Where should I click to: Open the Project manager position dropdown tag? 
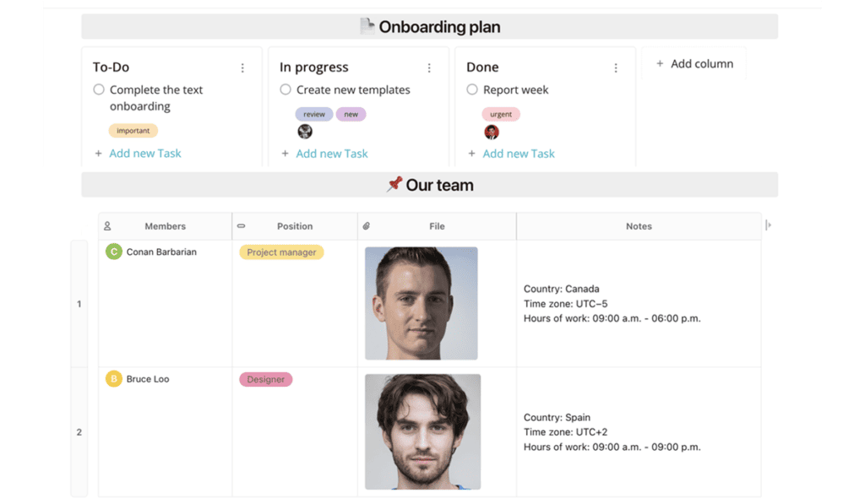281,252
